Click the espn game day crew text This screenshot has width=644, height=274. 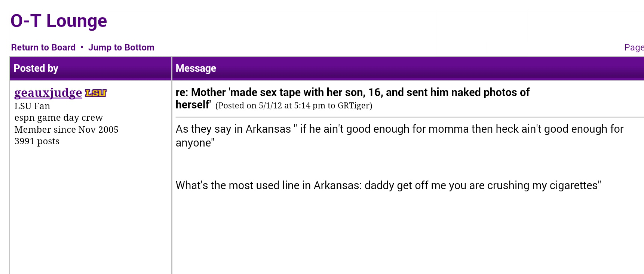59,118
